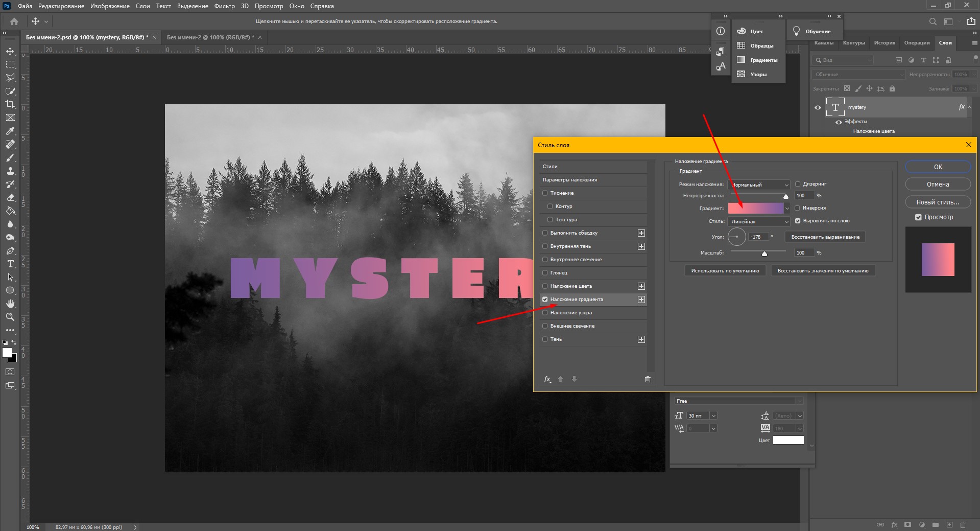
Task: Uncheck the Просмотр preview checkbox
Action: [918, 217]
